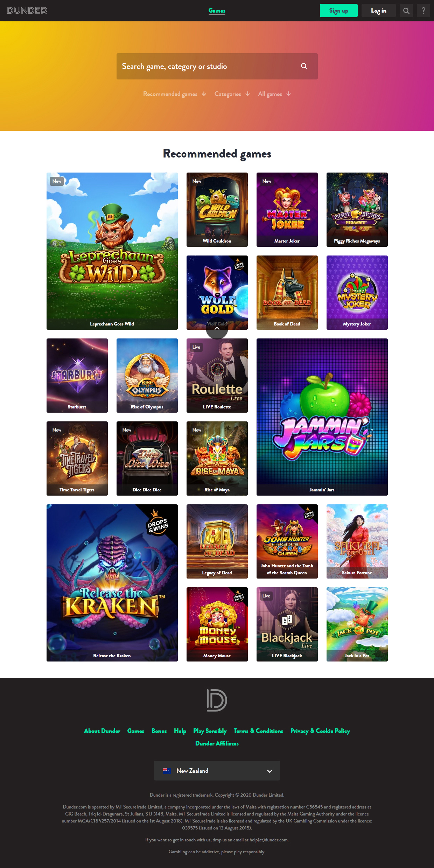Click the Dunder D logo in footer
434x868 pixels.
point(217,700)
